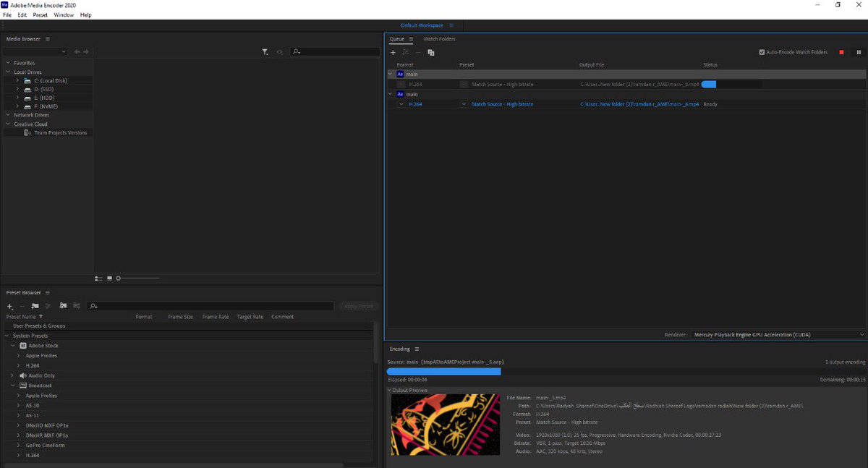868x468 pixels.
Task: Click the Team Projects Versions icon
Action: click(x=27, y=133)
